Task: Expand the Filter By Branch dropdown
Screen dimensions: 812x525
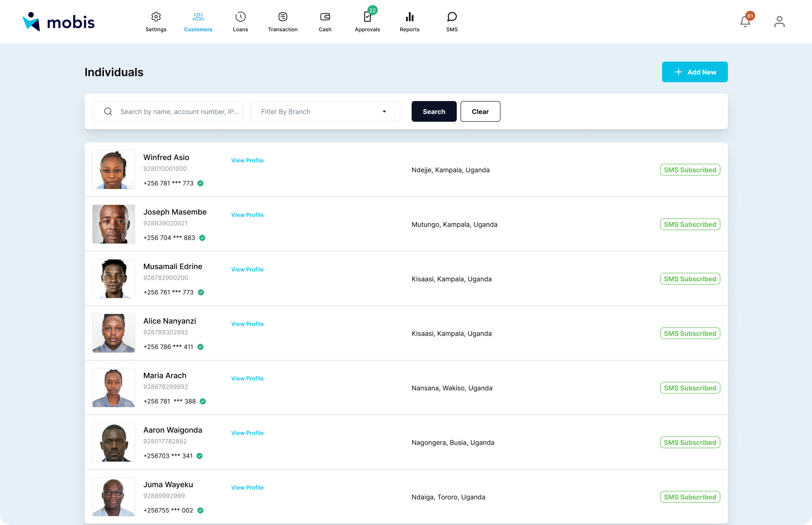Action: [x=325, y=111]
